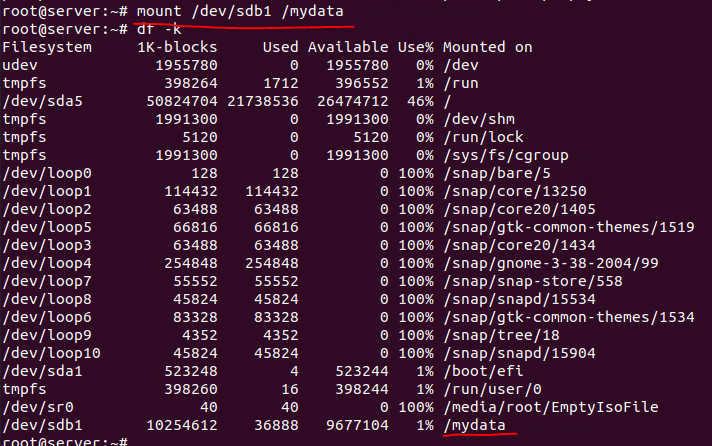
Task: Click the 'mount /dev/sdb1 /mydata' command text
Action: [240, 11]
